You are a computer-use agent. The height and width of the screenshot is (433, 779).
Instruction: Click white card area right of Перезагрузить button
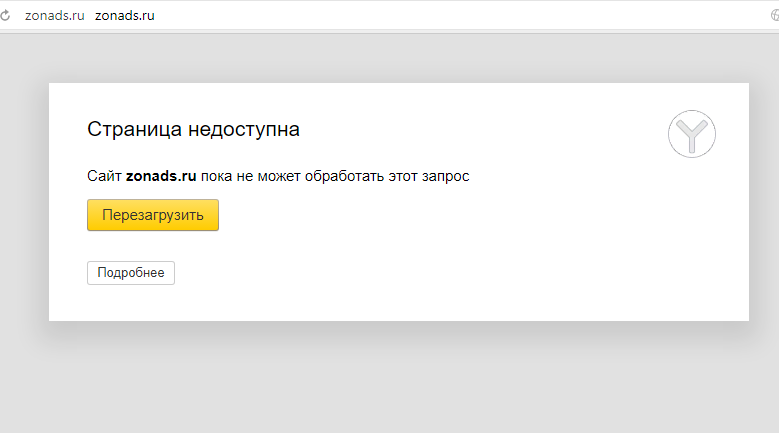[x=450, y=215]
